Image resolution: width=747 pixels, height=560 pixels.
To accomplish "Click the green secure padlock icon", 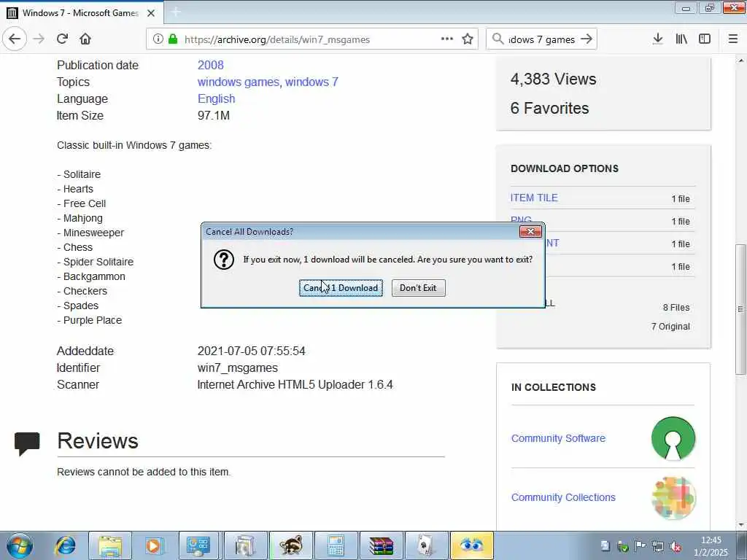I will 173,39.
